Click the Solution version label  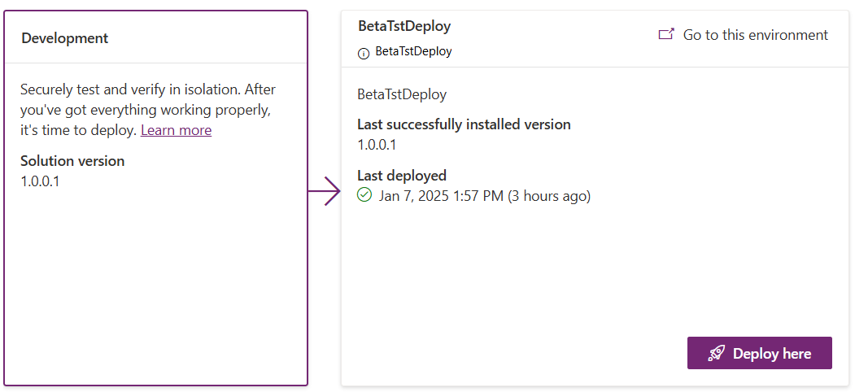[x=72, y=161]
